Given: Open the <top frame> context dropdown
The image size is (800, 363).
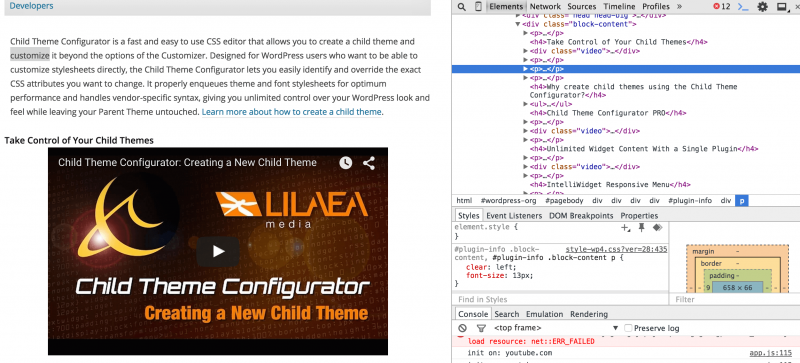Looking at the screenshot, I should [x=556, y=328].
